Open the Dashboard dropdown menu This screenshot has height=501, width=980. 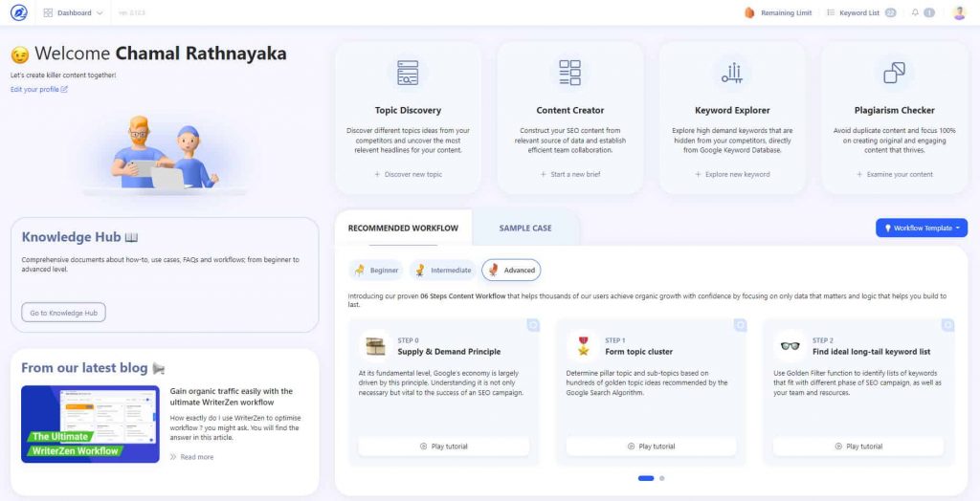(x=73, y=12)
